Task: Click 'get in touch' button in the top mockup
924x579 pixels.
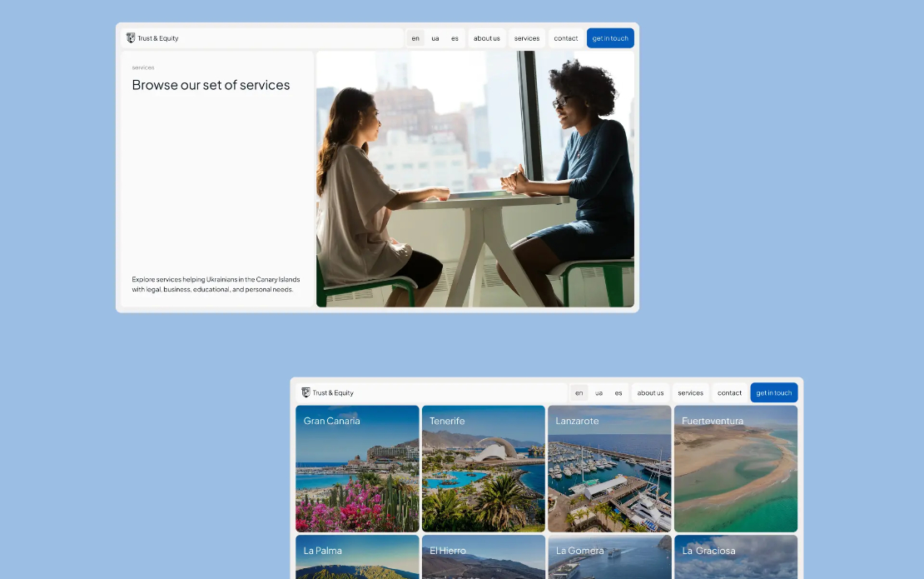Action: (x=610, y=38)
